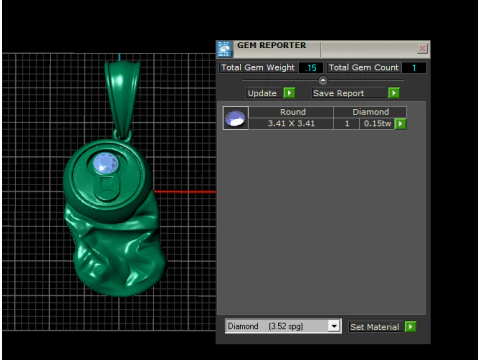Click the Total Gem Count value 1

click(414, 68)
